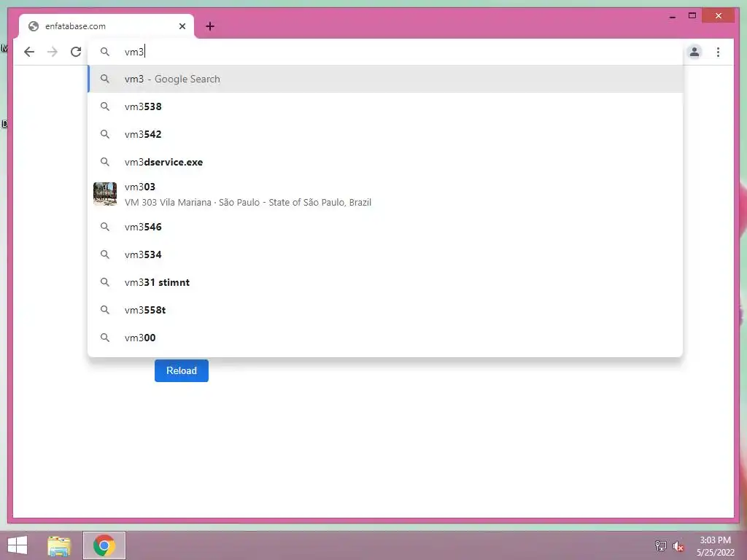Pick the vm3542 suggestion
This screenshot has height=560, width=747.
click(x=385, y=134)
